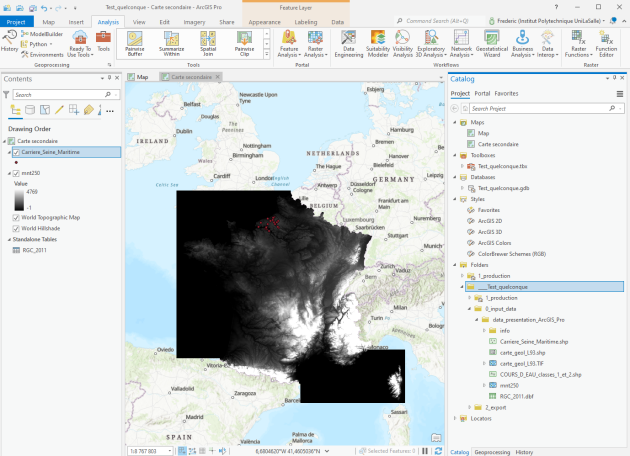Viewport: 630px width, 456px height.
Task: Open Ready To Use Tools
Action: coord(80,44)
